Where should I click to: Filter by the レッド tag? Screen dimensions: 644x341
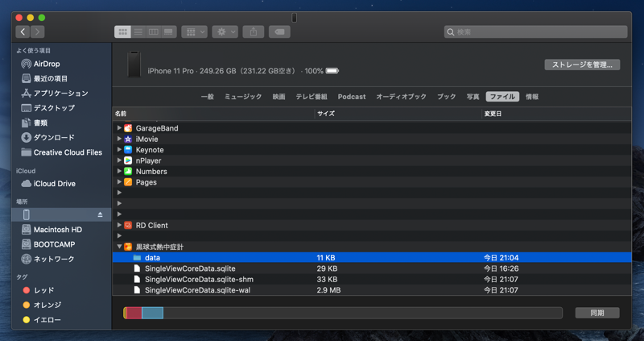pos(61,290)
